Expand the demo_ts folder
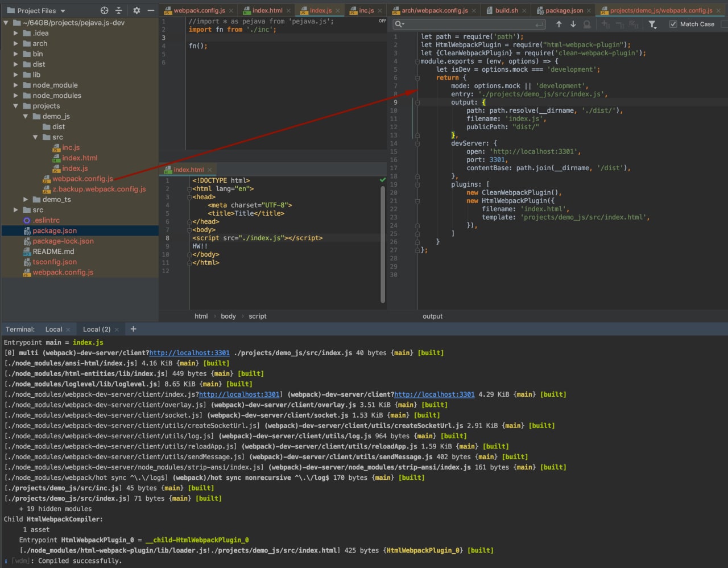This screenshot has width=728, height=568. pyautogui.click(x=26, y=199)
